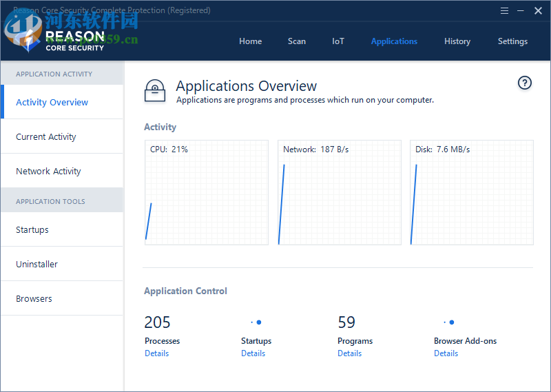Screen dimensions: 551x392
Task: Open the Uninstaller tool
Action: point(62,264)
